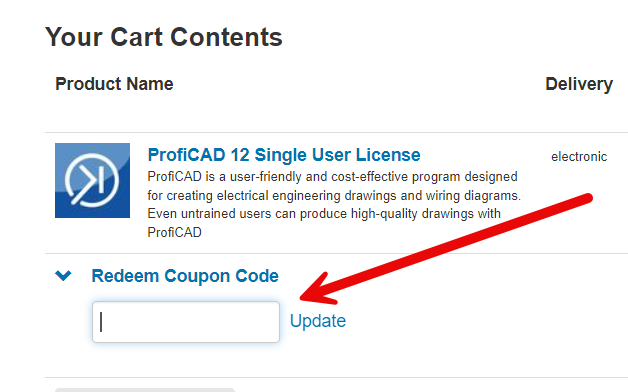This screenshot has width=628, height=392.
Task: Click the tail end of the red arrow
Action: pos(586,198)
